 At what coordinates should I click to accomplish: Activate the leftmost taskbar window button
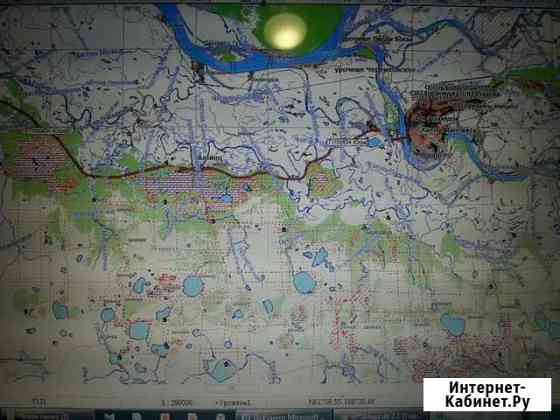pyautogui.click(x=54, y=416)
